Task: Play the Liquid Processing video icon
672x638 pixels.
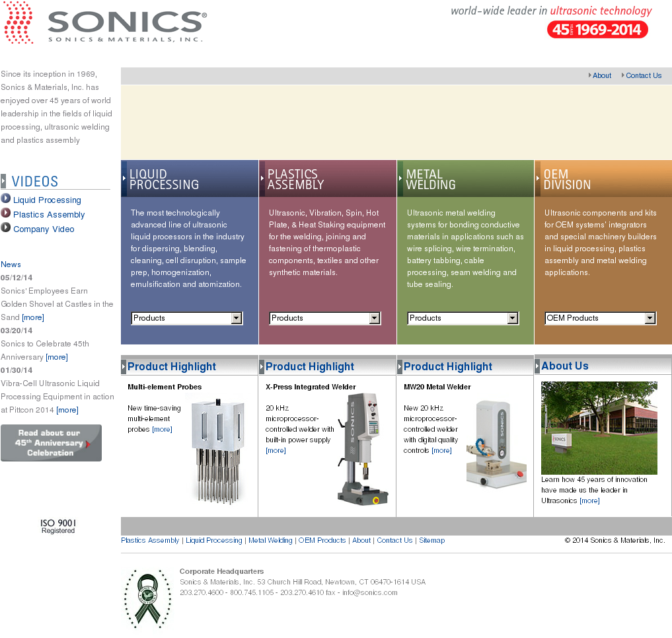Action: 5,198
